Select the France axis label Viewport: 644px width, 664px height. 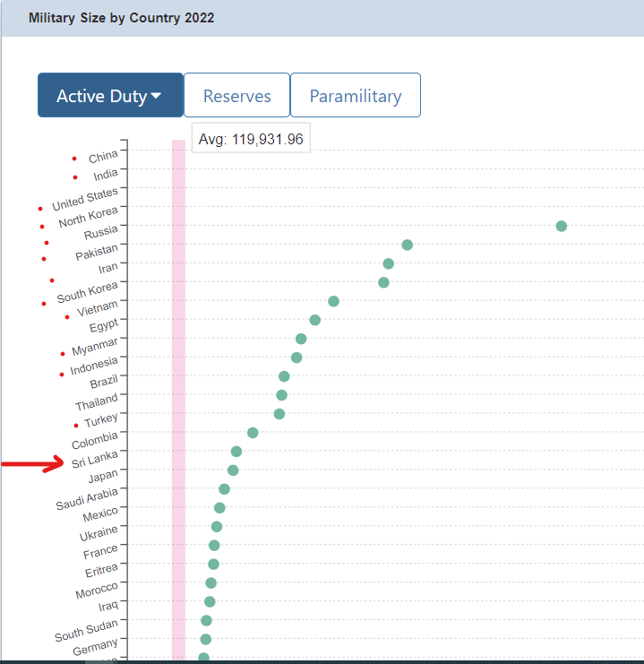[100, 552]
